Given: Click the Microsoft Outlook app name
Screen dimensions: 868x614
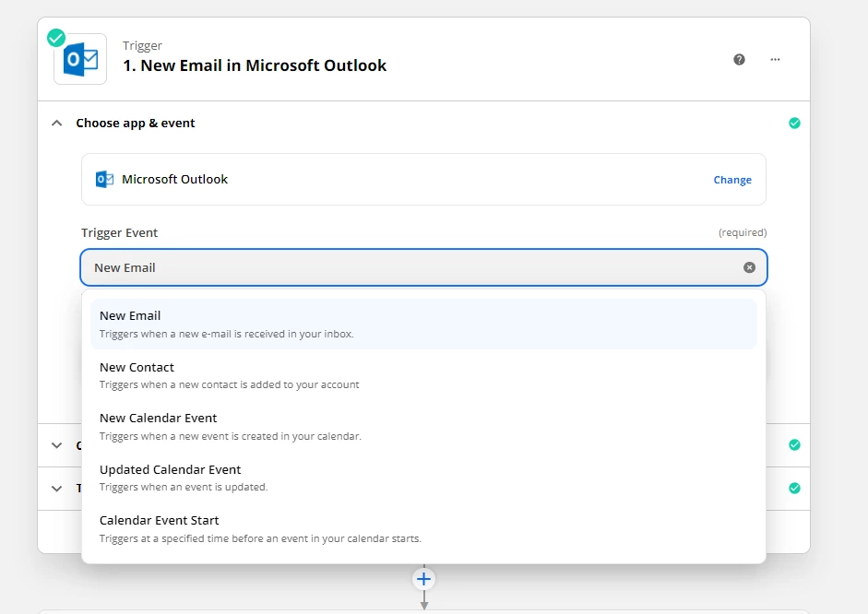Looking at the screenshot, I should 175,179.
